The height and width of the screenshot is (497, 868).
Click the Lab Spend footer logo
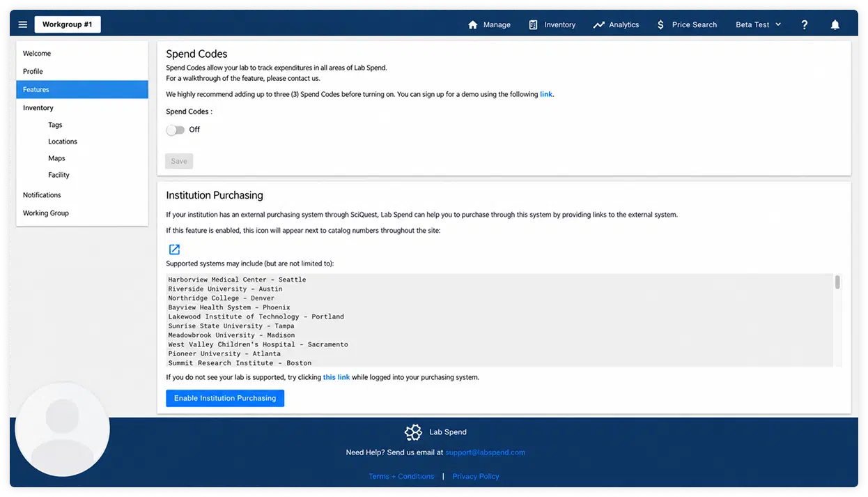[413, 432]
